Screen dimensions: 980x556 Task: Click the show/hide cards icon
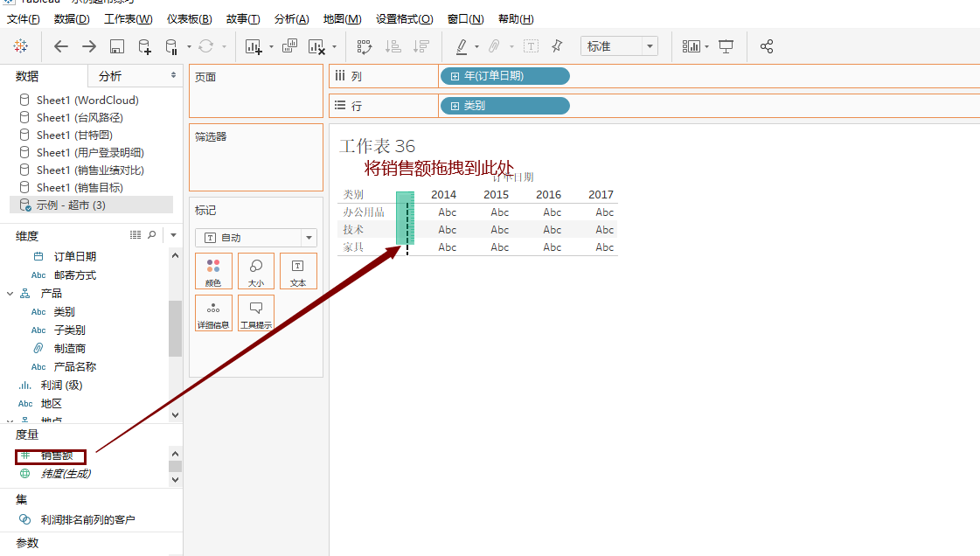(x=691, y=46)
